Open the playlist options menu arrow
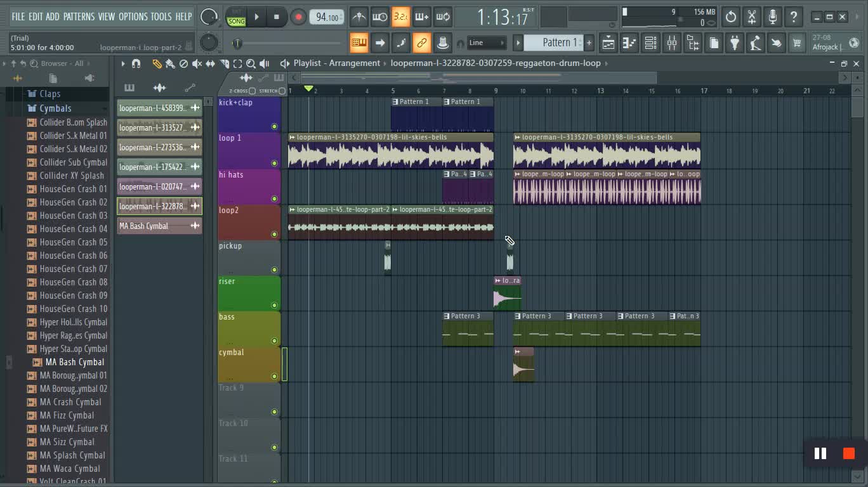 [123, 63]
